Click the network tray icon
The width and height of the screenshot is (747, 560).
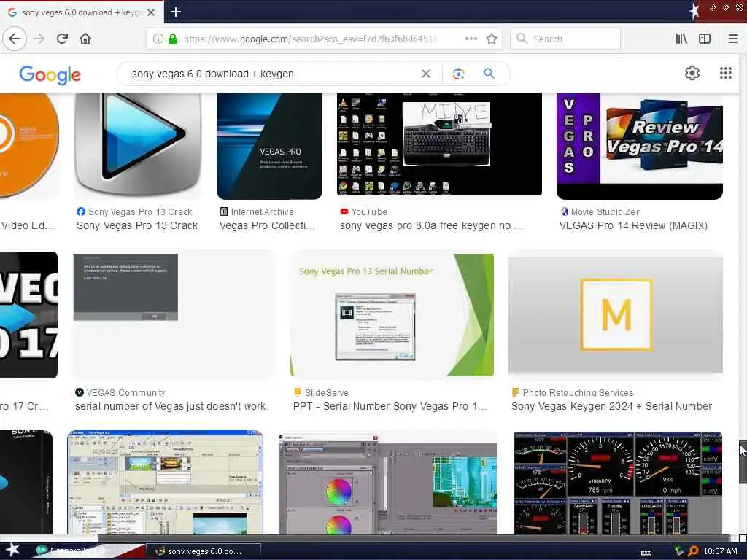point(679,551)
